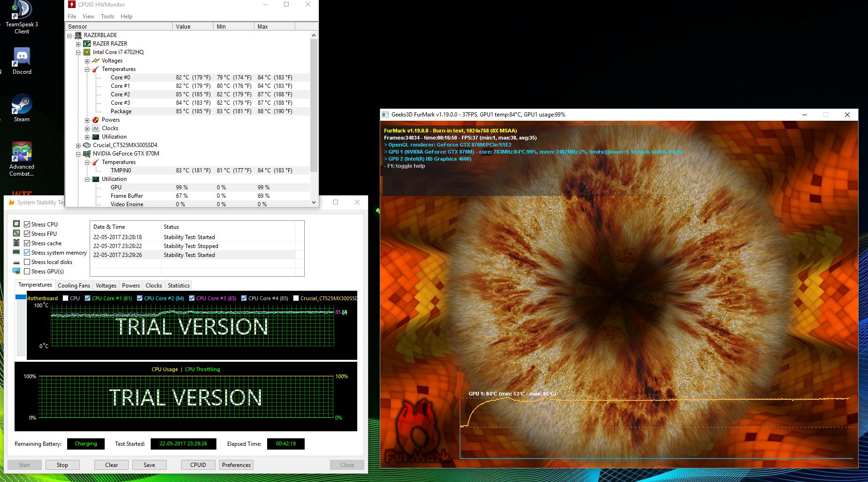Click the icon beside Stress FPU

16,233
